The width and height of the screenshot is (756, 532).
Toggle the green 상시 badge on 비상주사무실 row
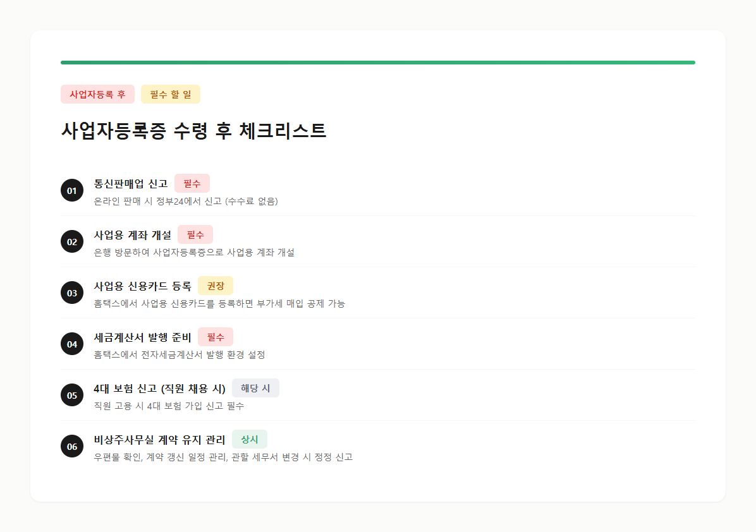click(x=249, y=438)
